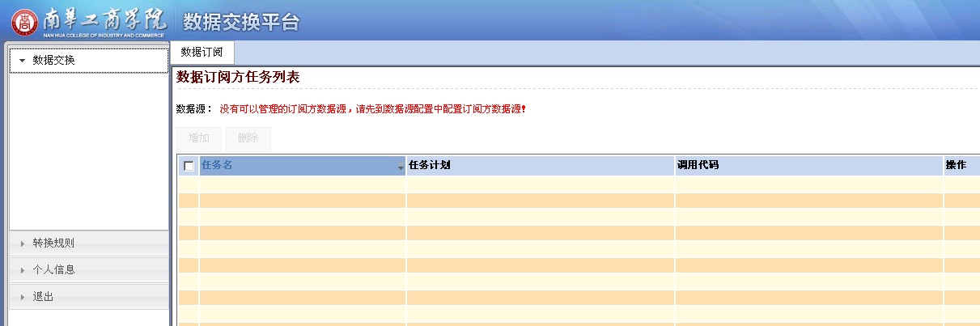Toggle the select-all checkbox in table header
Viewport: 980px width, 326px height.
click(189, 166)
